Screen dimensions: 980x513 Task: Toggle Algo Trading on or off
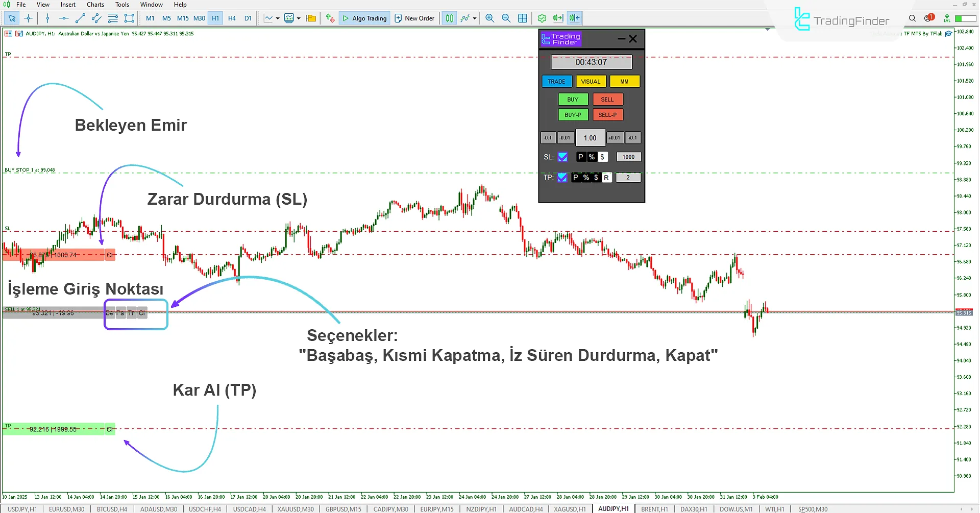point(364,18)
